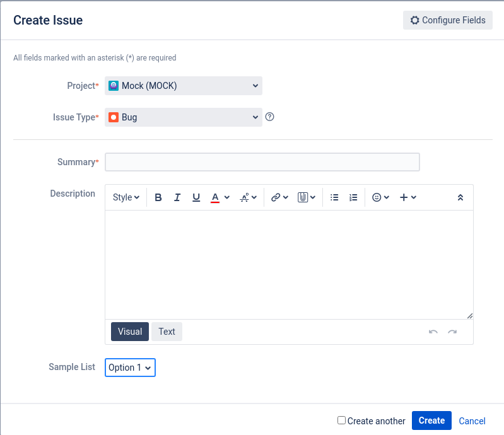Open the emoticon smiley picker
The height and width of the screenshot is (435, 504).
click(380, 197)
